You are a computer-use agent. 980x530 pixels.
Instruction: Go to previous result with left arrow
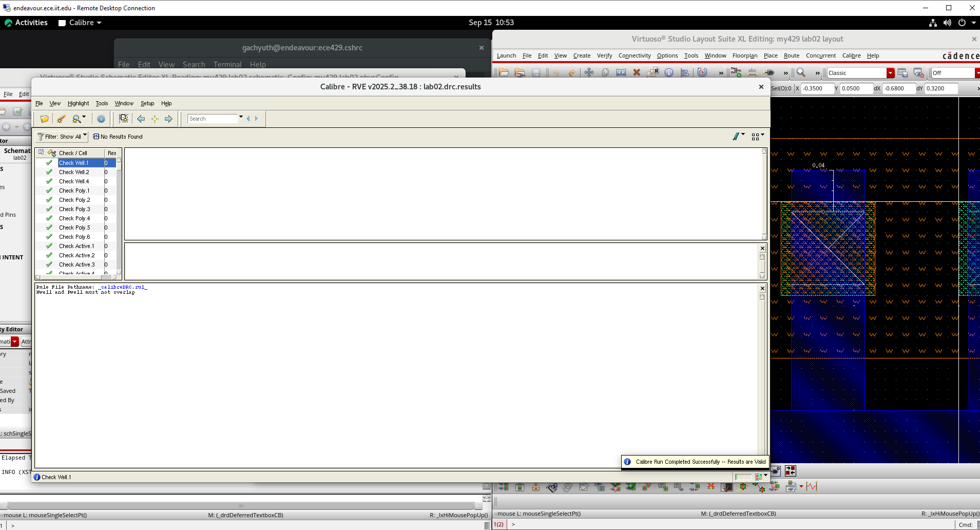click(141, 119)
